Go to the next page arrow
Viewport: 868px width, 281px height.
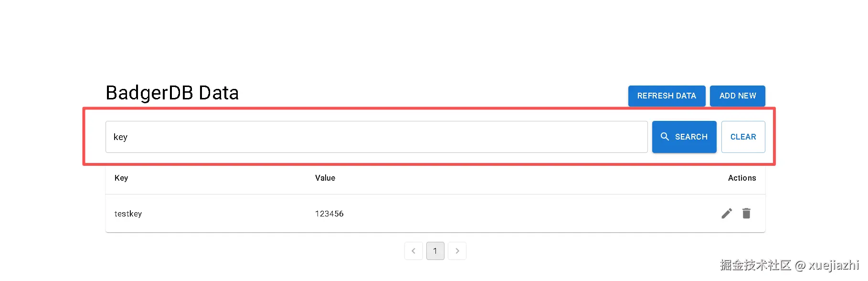(457, 251)
